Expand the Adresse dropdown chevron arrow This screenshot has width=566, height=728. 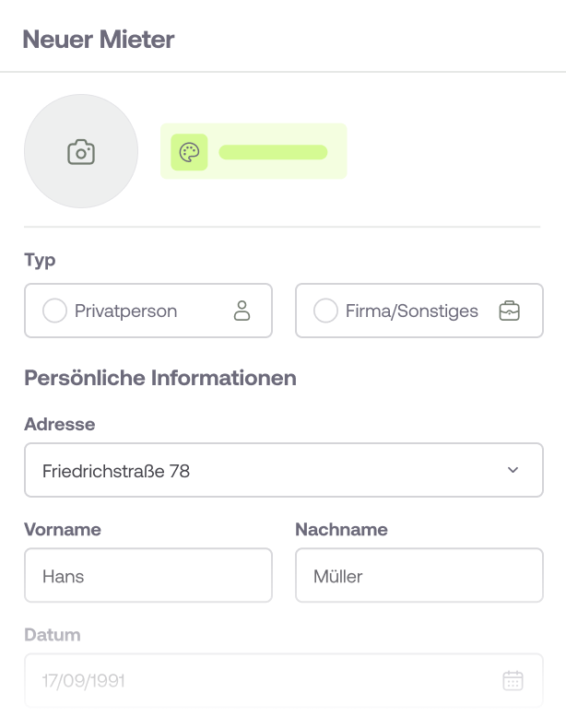click(513, 471)
